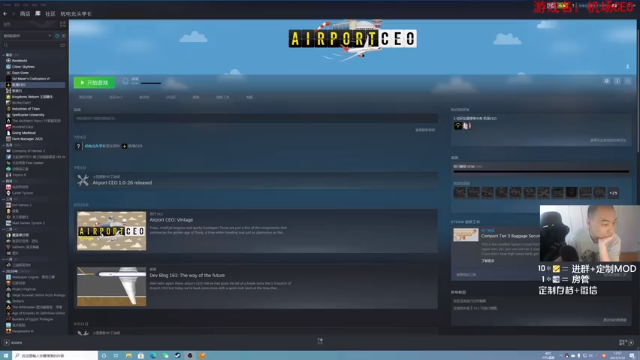640x360 pixels.
Task: Open game settings gear icon
Action: (x=607, y=81)
